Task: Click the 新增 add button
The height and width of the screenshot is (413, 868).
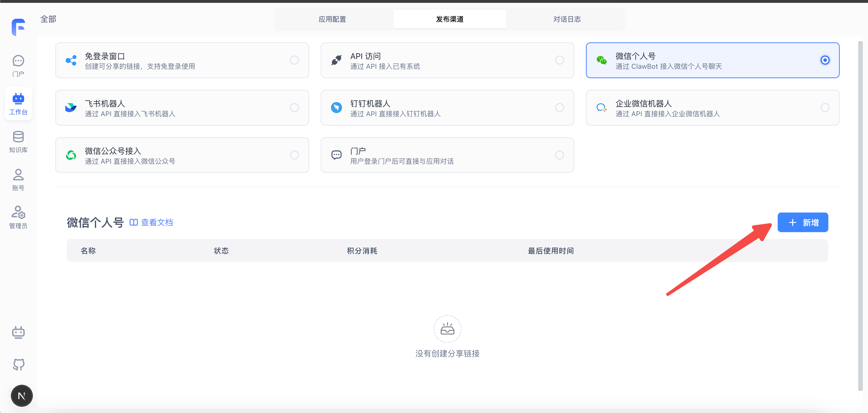Action: (x=803, y=222)
